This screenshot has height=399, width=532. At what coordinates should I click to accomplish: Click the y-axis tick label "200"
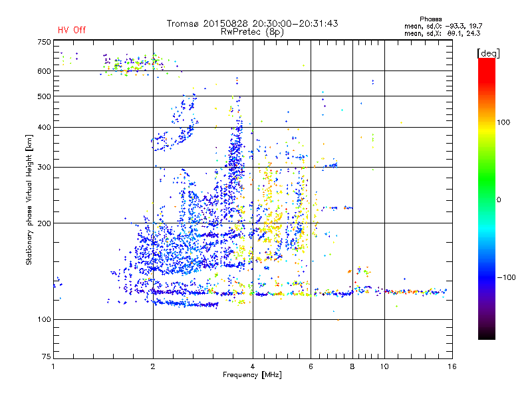pos(44,223)
